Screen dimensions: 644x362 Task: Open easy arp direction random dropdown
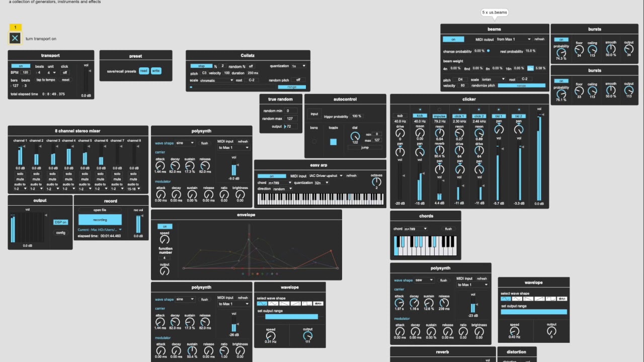coord(282,189)
